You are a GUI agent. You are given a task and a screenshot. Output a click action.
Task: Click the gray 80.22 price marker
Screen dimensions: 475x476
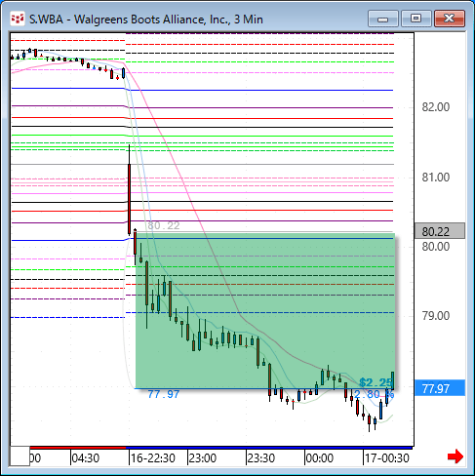(x=440, y=231)
